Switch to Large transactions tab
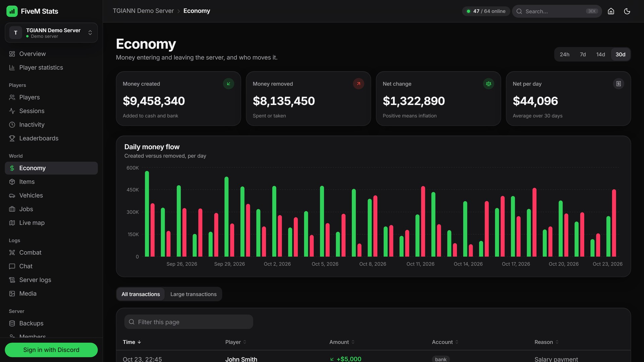 [x=194, y=294]
